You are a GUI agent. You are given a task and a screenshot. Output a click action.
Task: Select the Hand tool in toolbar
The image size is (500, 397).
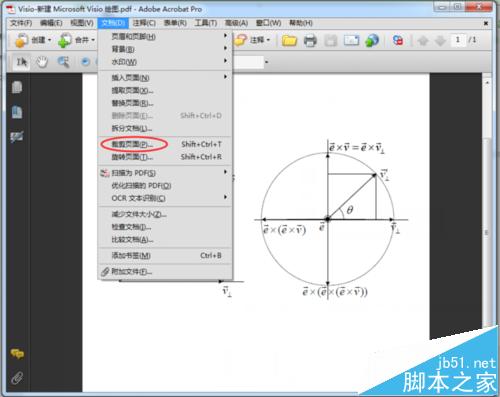click(x=42, y=62)
